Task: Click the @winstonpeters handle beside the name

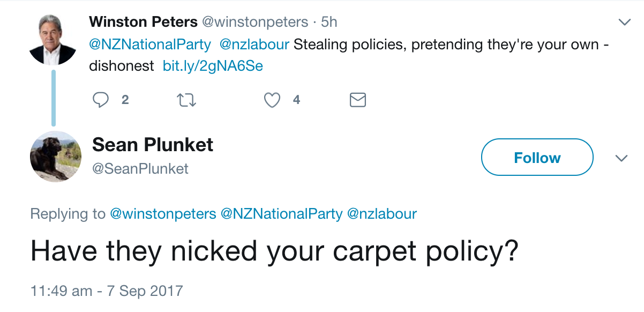Action: click(x=254, y=22)
